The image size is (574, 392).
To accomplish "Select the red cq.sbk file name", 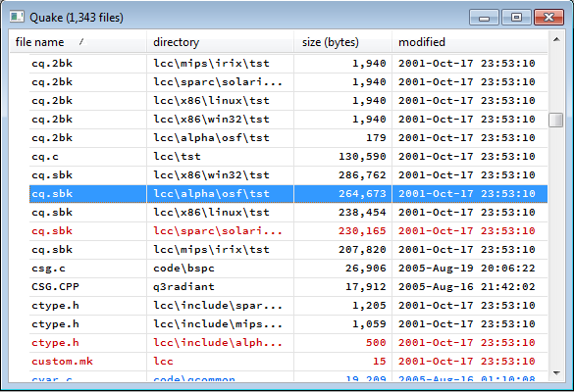I will (x=52, y=231).
